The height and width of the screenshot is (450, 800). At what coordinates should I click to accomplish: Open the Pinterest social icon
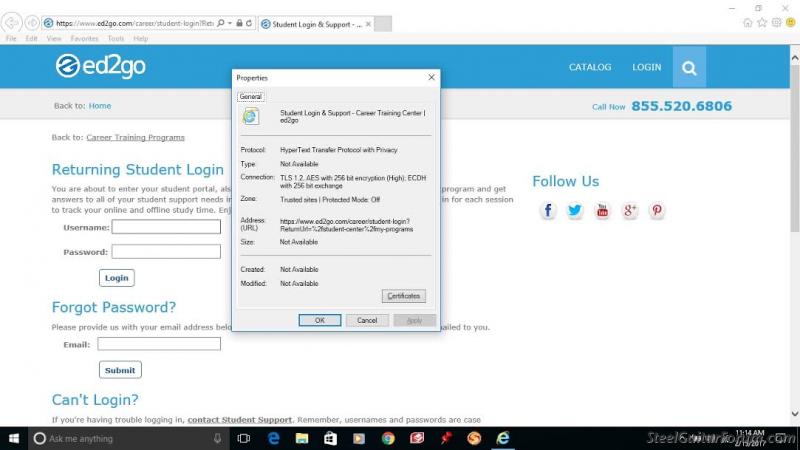656,210
